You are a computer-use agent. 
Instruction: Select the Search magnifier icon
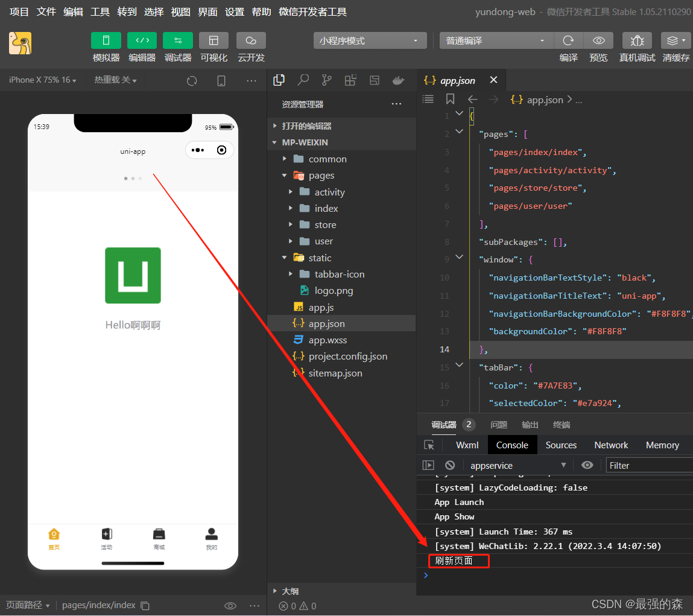[303, 80]
